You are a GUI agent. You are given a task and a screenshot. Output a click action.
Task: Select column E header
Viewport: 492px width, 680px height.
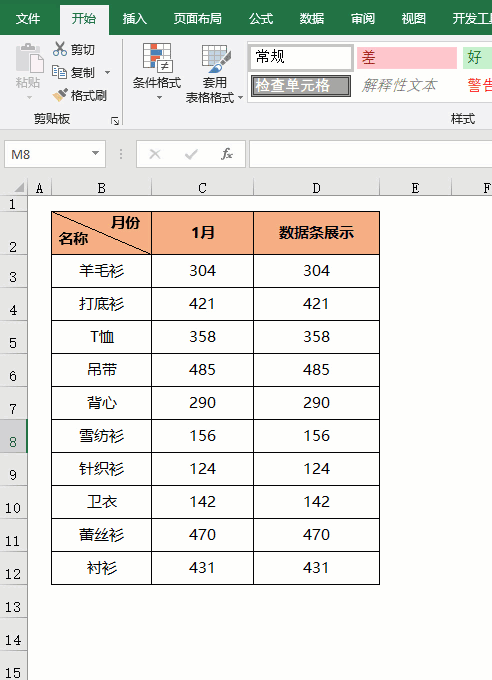(416, 188)
